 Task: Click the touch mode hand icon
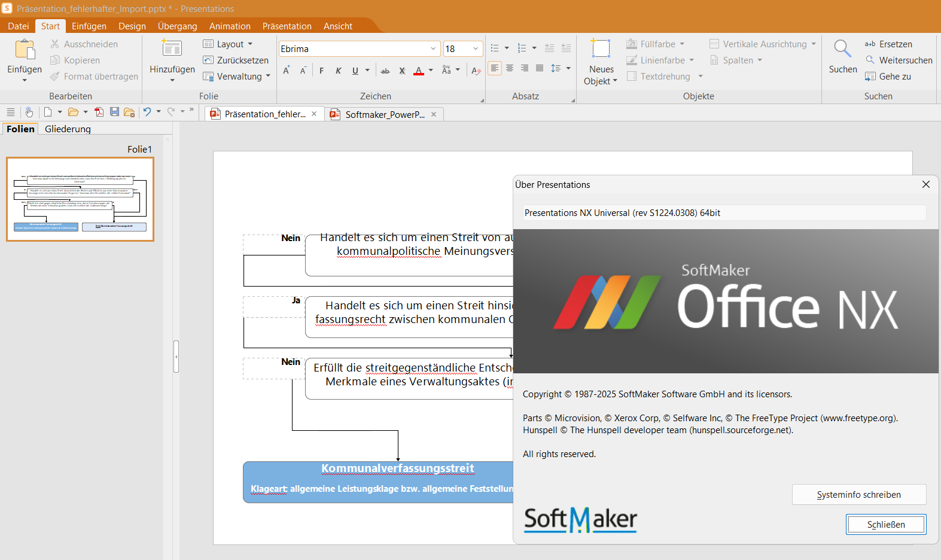(x=29, y=112)
